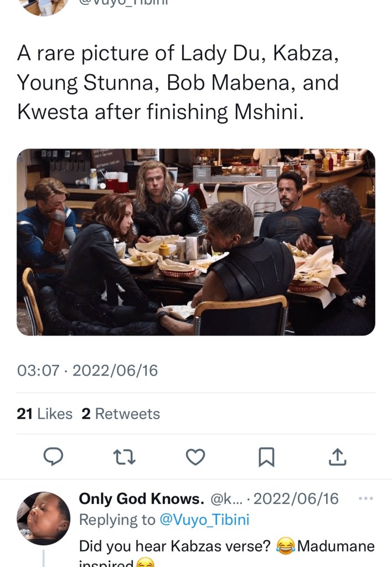Open the diner table photo in the tweet

[x=196, y=242]
